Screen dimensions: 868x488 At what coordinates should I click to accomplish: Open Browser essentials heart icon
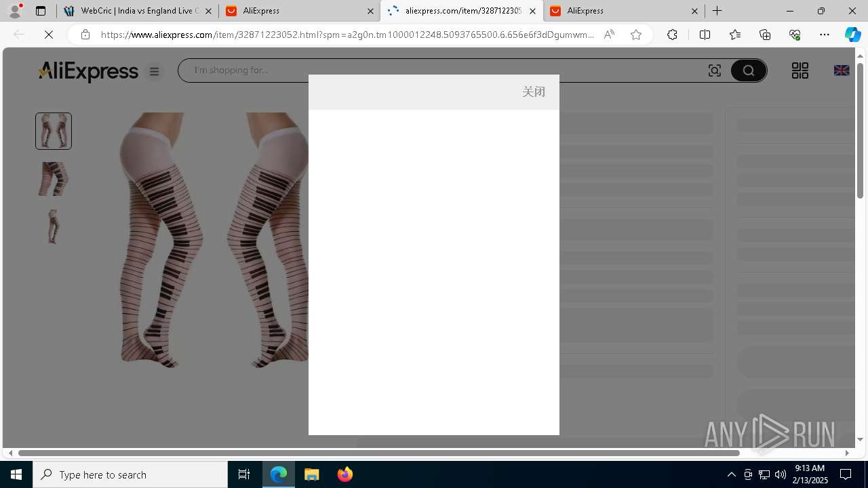(x=795, y=35)
